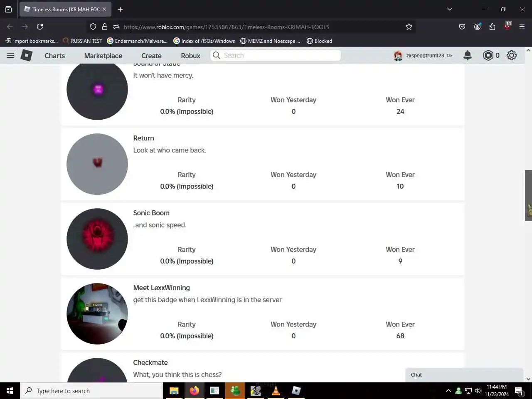Image resolution: width=532 pixels, height=399 pixels.
Task: Select the Won Ever value 68
Action: click(x=400, y=336)
